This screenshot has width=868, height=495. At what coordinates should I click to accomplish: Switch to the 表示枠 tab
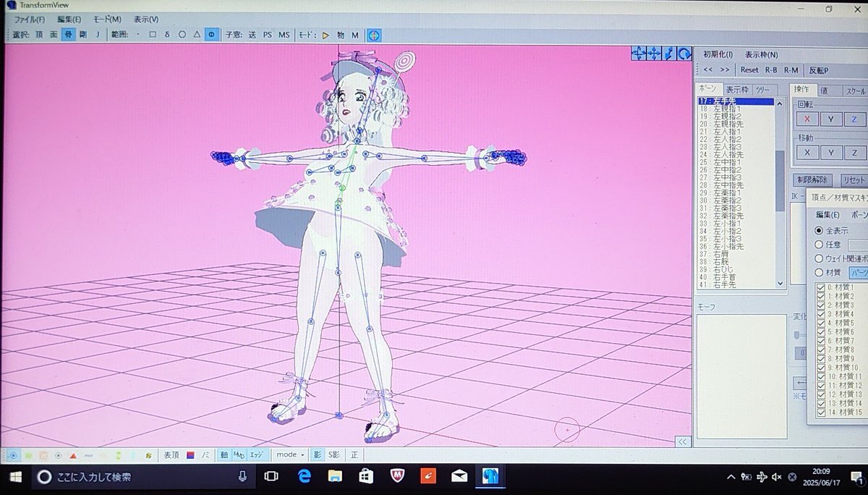point(736,90)
